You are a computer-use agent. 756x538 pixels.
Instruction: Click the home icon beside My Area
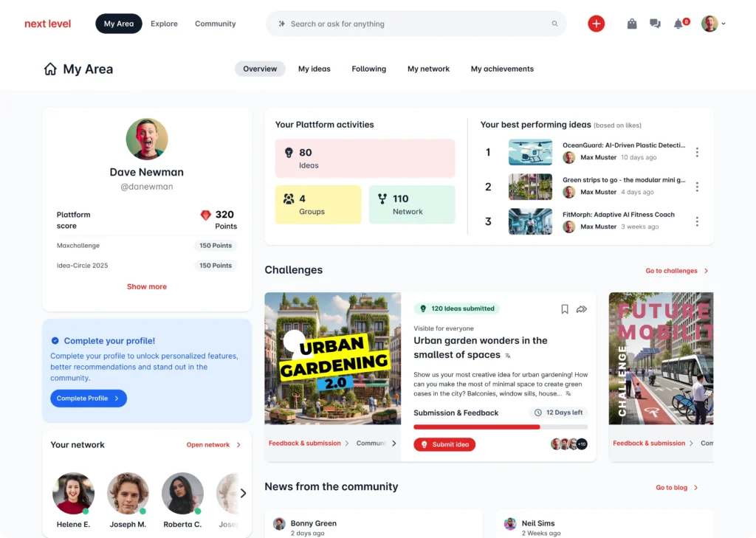pos(50,68)
